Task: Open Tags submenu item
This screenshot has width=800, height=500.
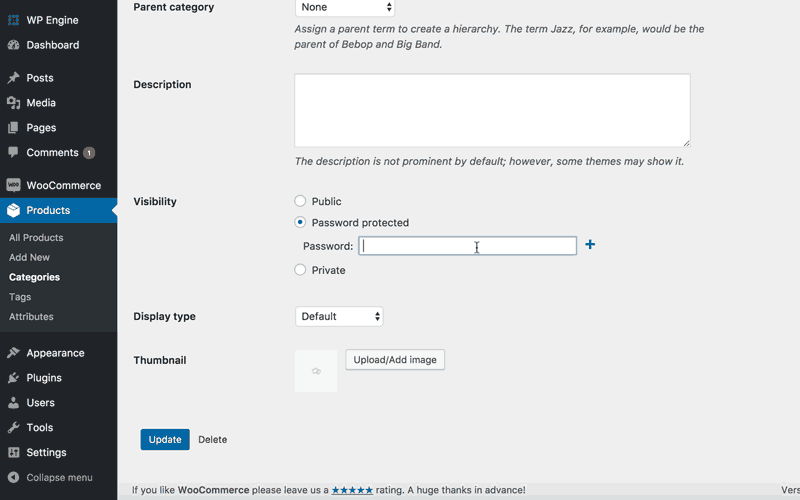Action: coord(20,297)
